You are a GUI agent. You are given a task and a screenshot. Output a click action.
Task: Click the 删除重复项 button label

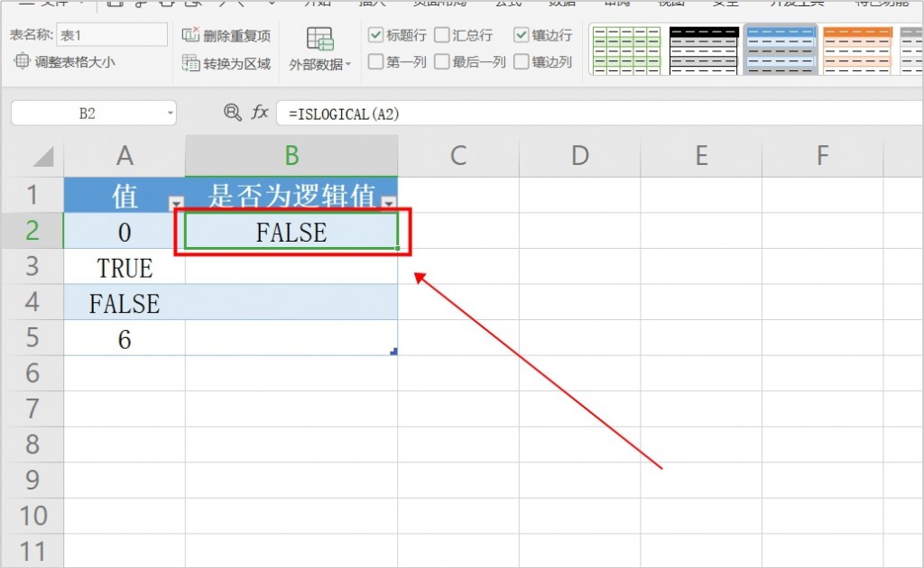pyautogui.click(x=237, y=35)
